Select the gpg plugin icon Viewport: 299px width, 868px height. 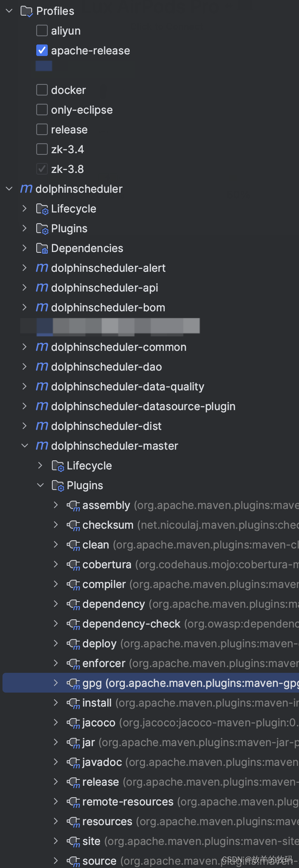[x=73, y=683]
